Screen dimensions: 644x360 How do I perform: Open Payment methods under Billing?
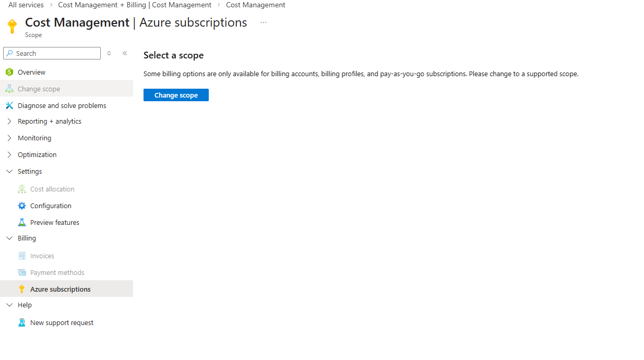66,272
